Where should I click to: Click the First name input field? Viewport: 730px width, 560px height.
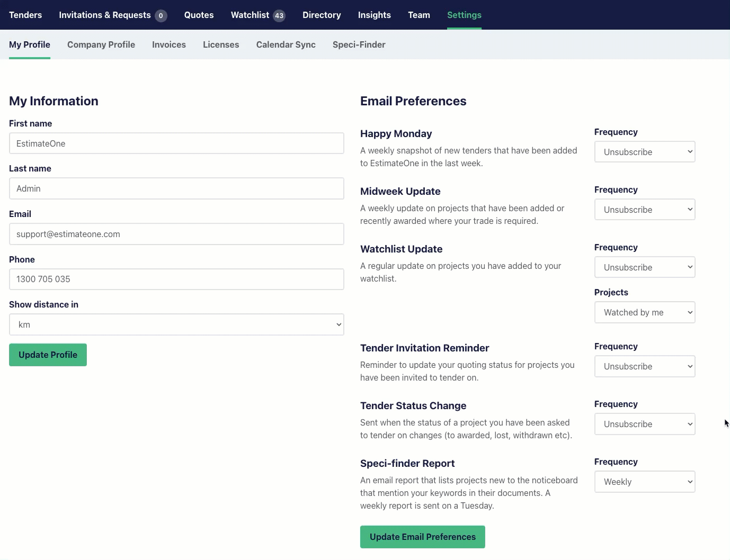[176, 143]
